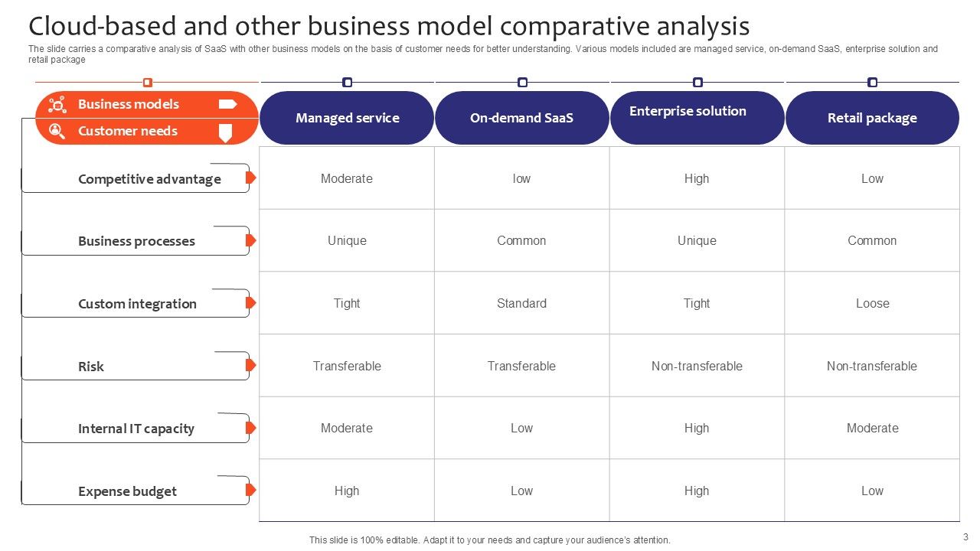Click the Standard cell under On-demand SaaS
This screenshot has width=980, height=551.
point(521,303)
